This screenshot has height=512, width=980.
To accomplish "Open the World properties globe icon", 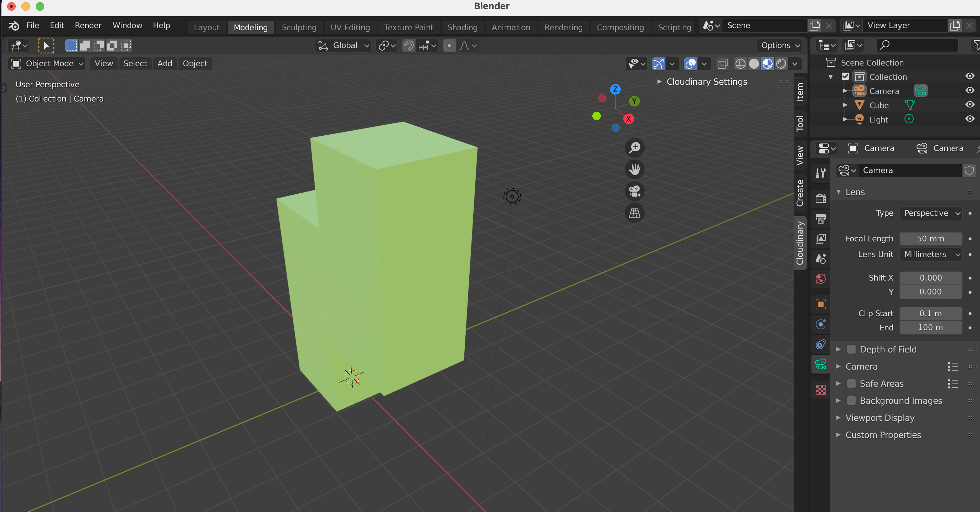I will pos(821,279).
